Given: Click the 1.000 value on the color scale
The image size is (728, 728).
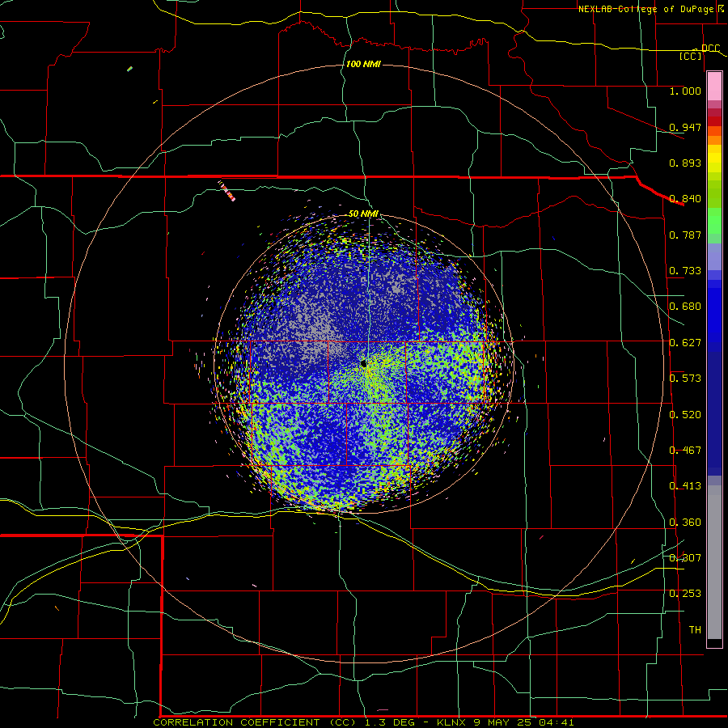Looking at the screenshot, I should click(685, 91).
